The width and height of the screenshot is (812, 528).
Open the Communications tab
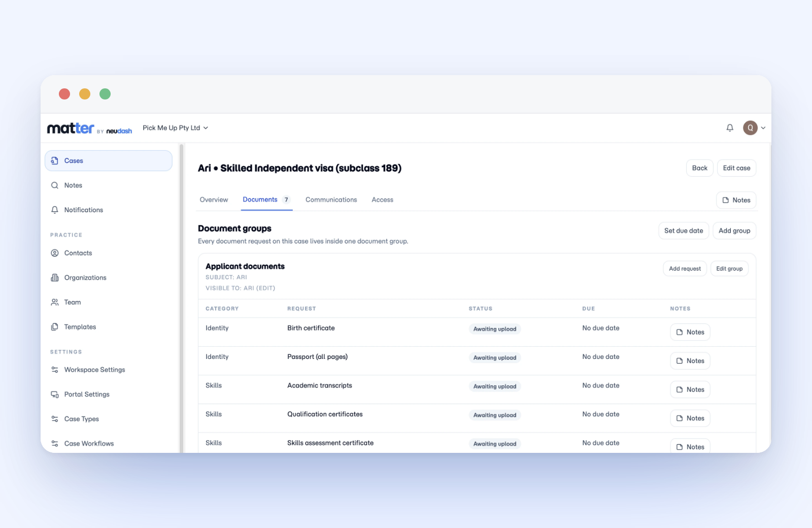[331, 200]
